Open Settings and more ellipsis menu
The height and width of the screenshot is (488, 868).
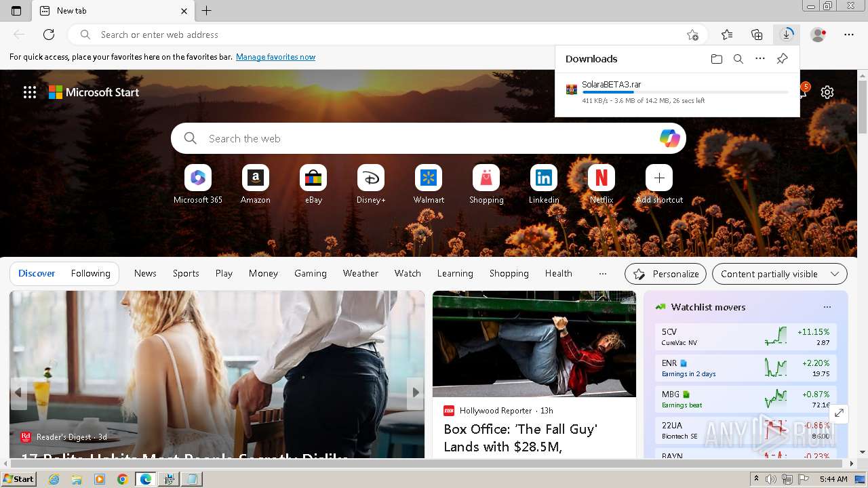point(849,35)
